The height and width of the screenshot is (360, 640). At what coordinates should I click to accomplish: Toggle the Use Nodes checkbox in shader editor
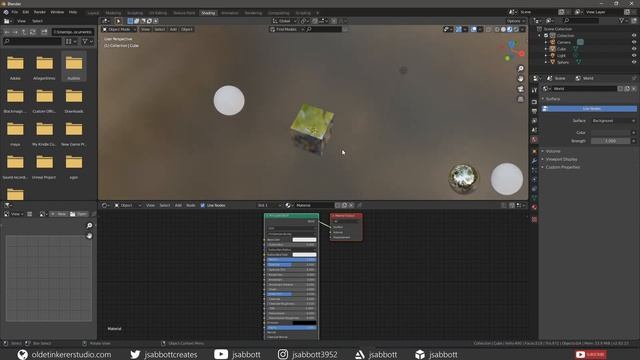[202, 205]
